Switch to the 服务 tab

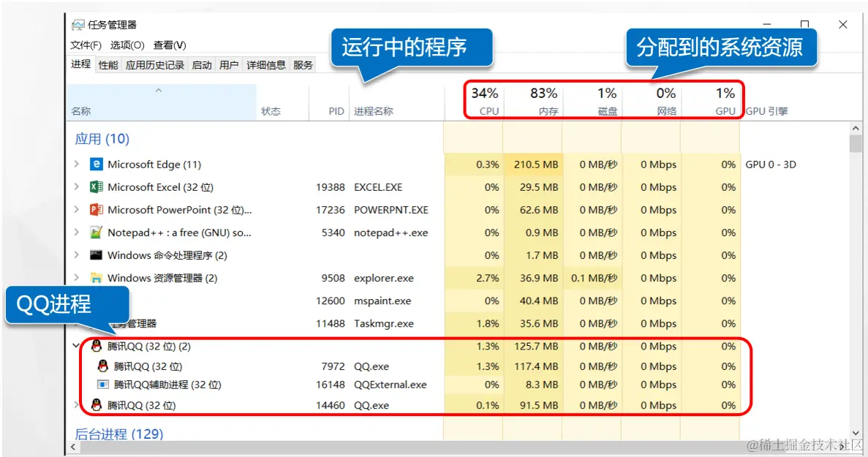click(303, 65)
